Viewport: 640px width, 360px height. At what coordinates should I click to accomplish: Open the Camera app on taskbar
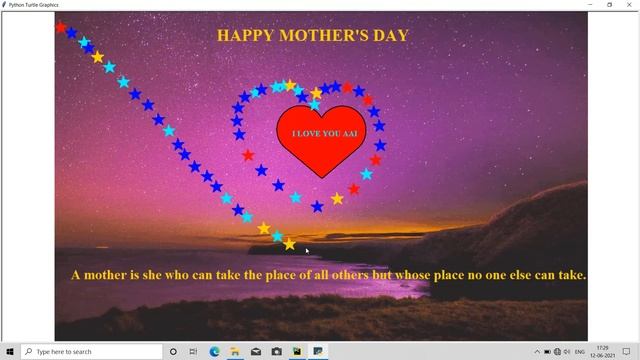tap(277, 351)
